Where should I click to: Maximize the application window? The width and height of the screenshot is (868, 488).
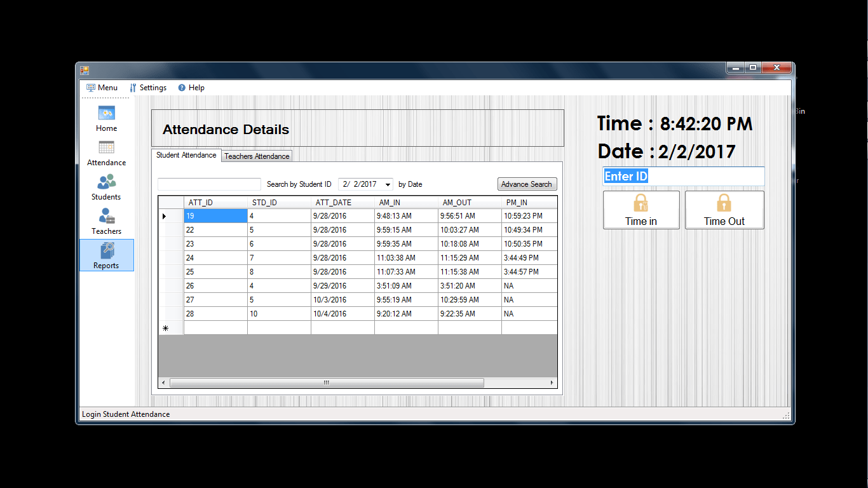point(753,67)
